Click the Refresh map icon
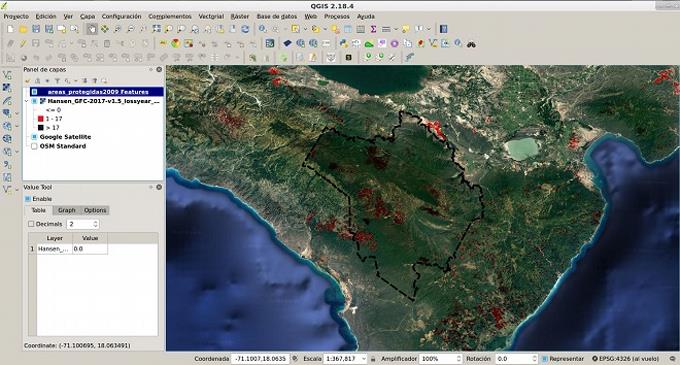 point(245,29)
